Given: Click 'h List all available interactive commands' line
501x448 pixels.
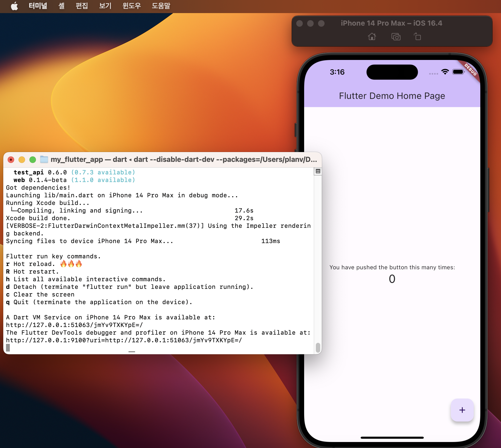Looking at the screenshot, I should tap(86, 279).
